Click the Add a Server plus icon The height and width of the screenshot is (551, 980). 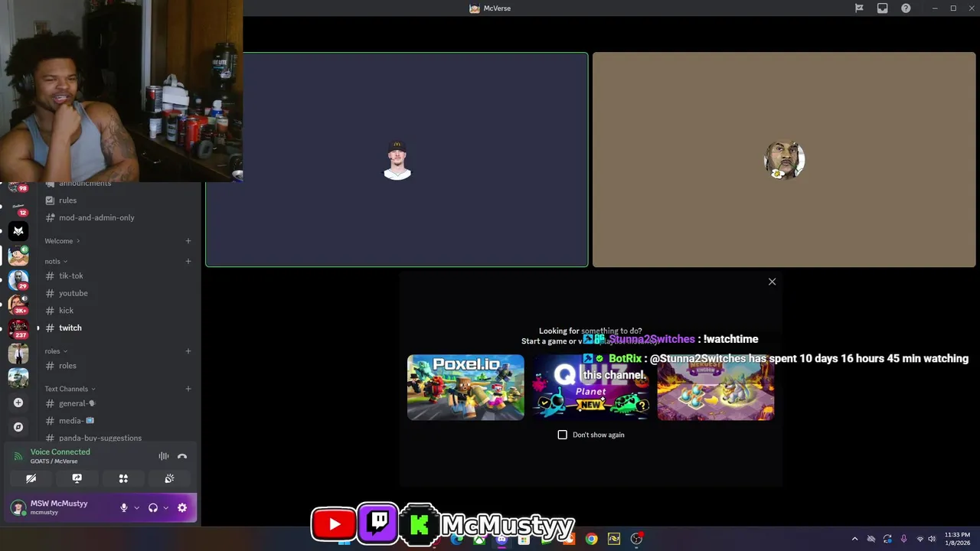click(x=18, y=403)
